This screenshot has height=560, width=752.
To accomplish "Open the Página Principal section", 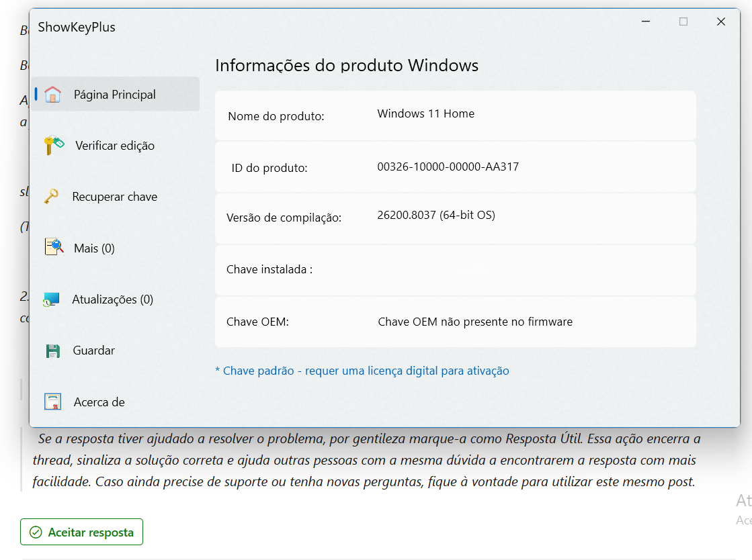I will (116, 95).
